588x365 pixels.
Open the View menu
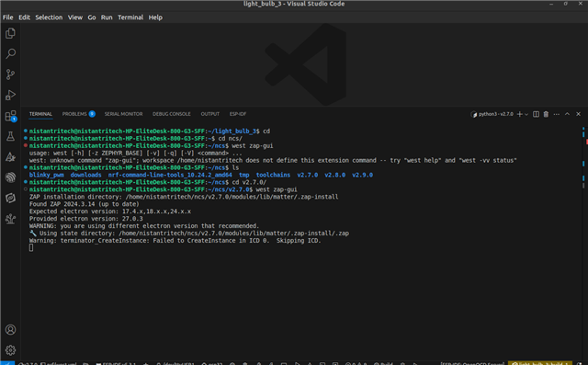(x=75, y=17)
